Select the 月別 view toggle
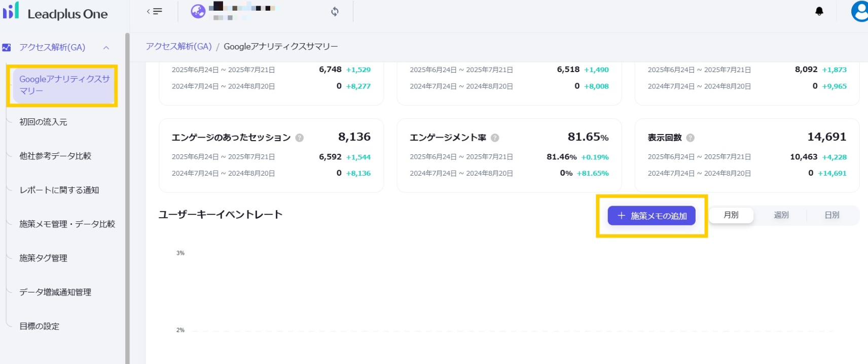Viewport: 868px width, 364px height. point(731,215)
